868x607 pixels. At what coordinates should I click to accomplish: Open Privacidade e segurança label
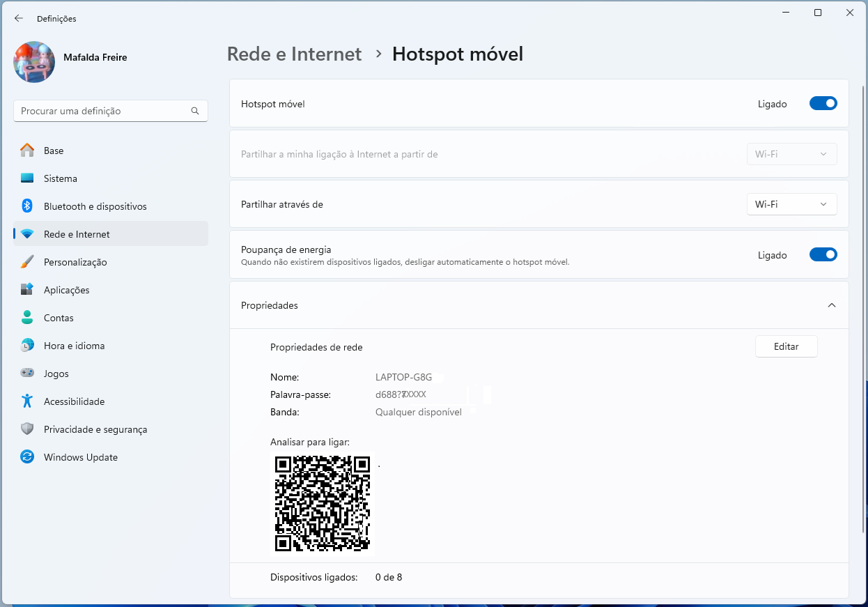click(x=95, y=429)
